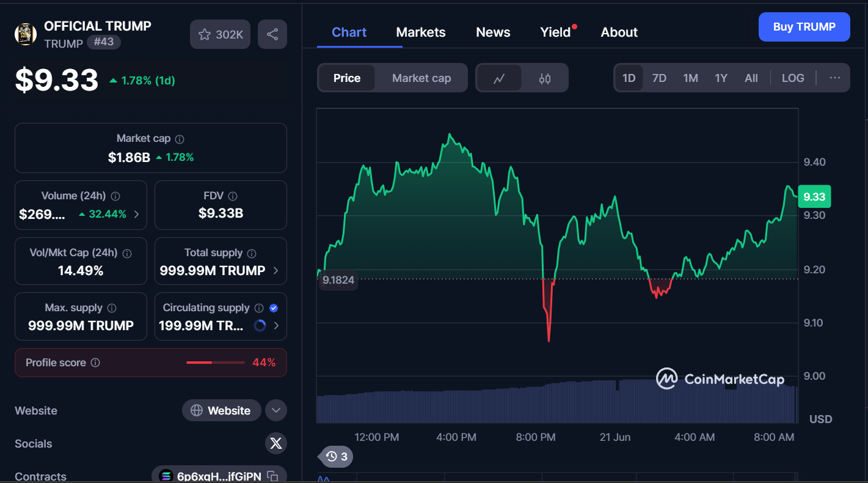The width and height of the screenshot is (868, 483).
Task: Open the chart events marker showing 3
Action: [x=337, y=456]
